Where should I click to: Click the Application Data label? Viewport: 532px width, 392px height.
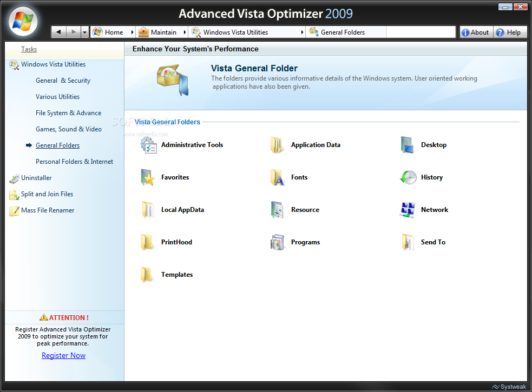(x=316, y=145)
